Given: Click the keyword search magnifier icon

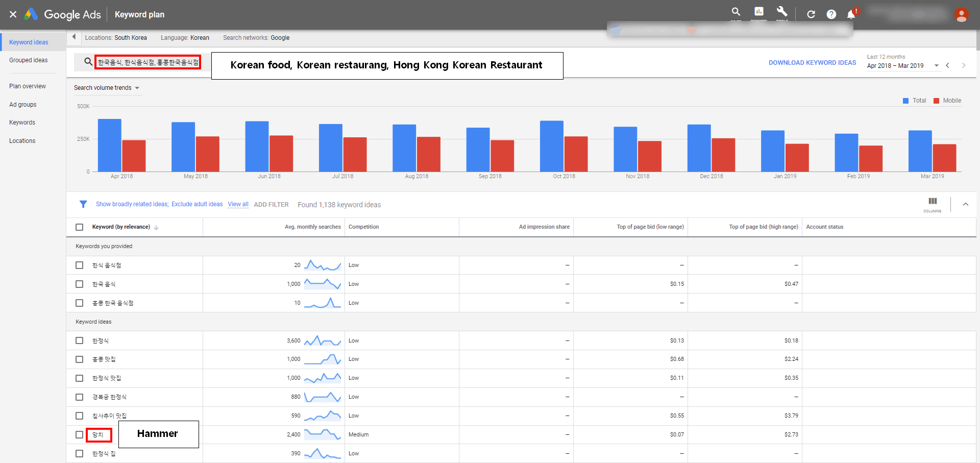Looking at the screenshot, I should pyautogui.click(x=88, y=62).
